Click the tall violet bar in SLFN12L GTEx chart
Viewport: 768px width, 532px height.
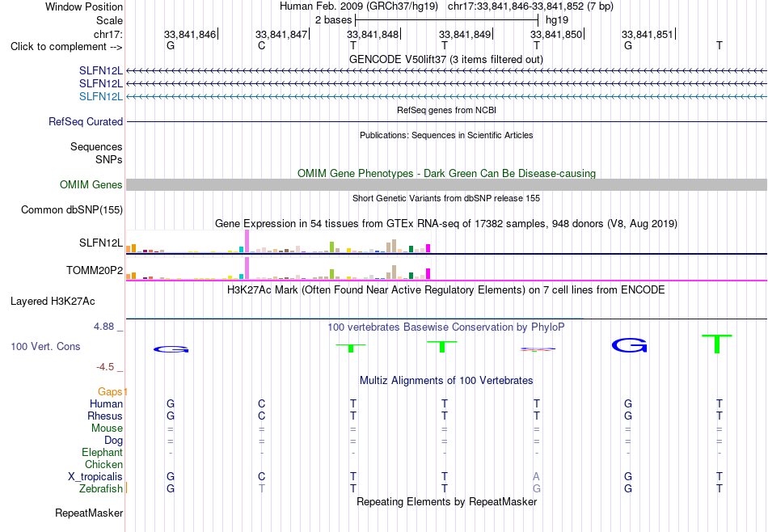point(247,242)
